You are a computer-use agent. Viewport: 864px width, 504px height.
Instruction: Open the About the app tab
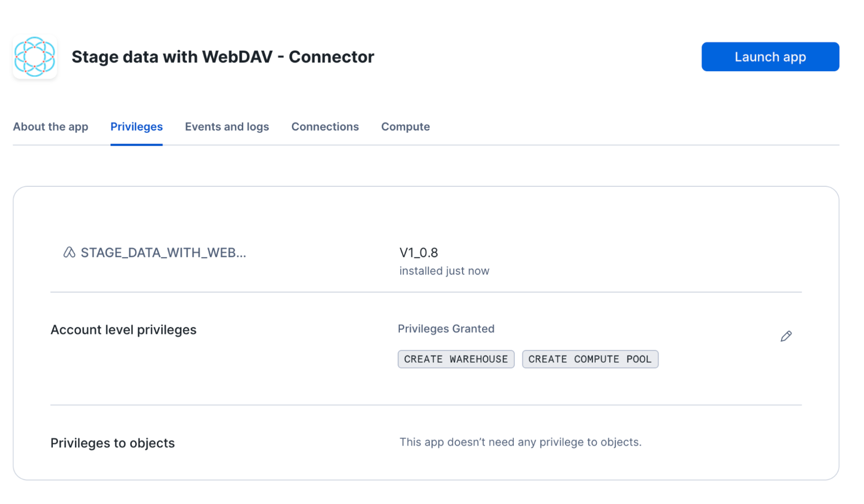pos(51,127)
